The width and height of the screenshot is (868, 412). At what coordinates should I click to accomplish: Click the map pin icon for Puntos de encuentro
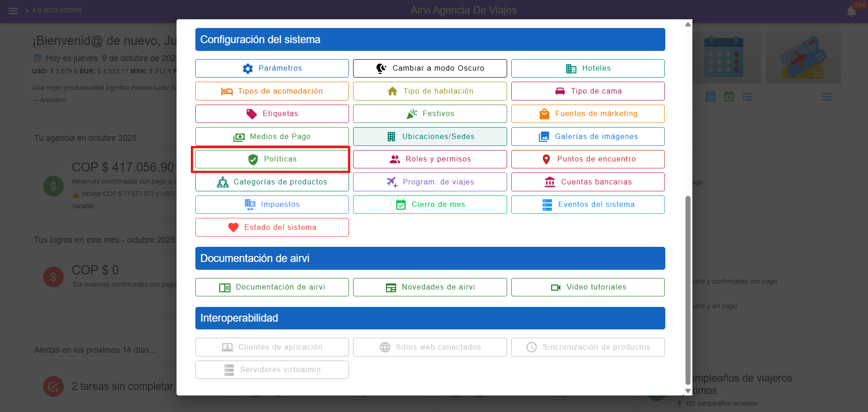pyautogui.click(x=546, y=159)
